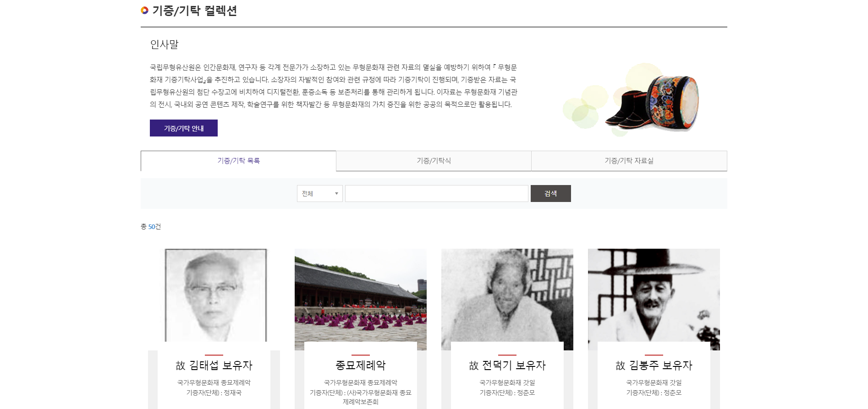Open the 故 김봉주 보유자 title link
This screenshot has width=868, height=409.
(x=654, y=365)
